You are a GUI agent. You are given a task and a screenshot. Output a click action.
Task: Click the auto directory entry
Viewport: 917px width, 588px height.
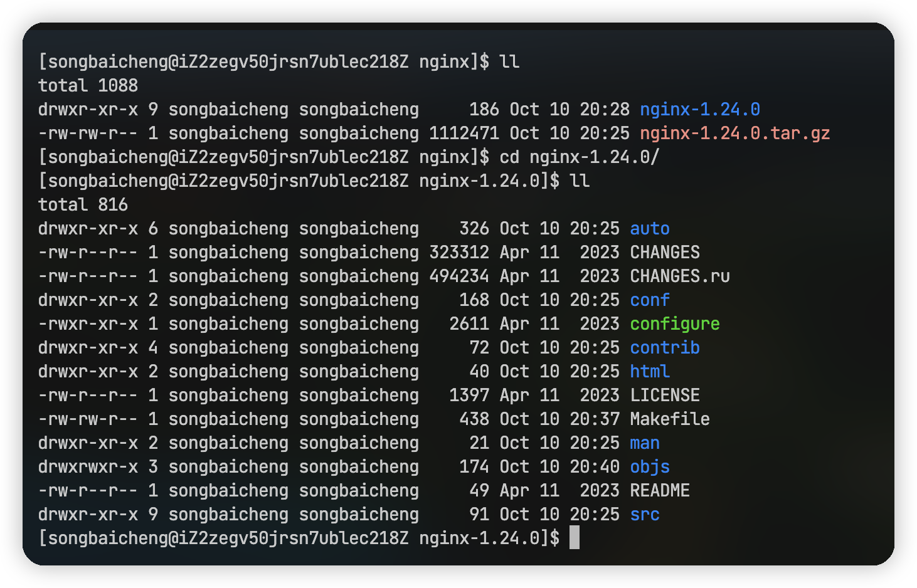[x=650, y=228]
